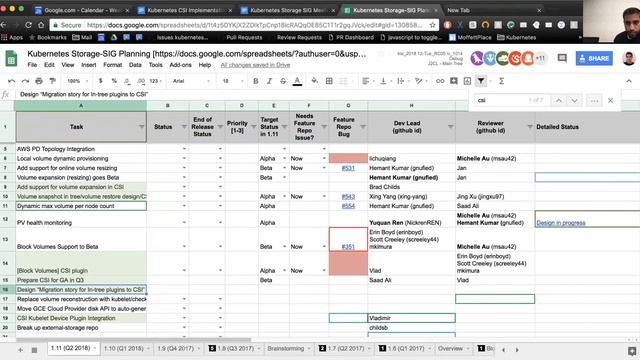Insert a comment from the toolbar
The image size is (640, 360).
click(453, 81)
